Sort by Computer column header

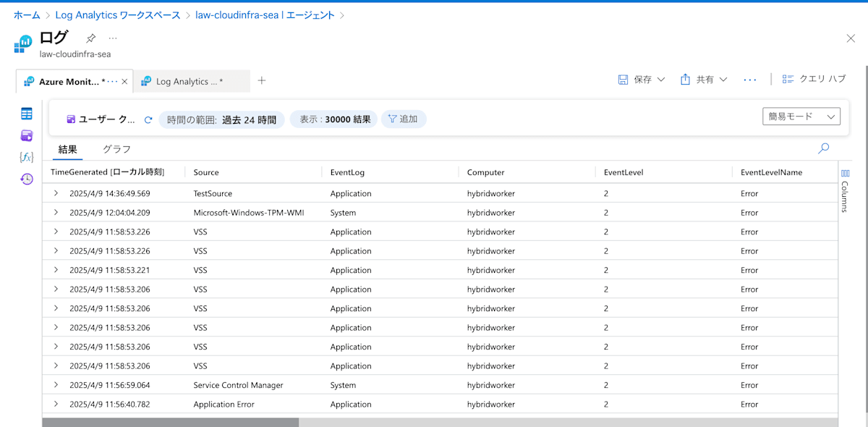(x=485, y=172)
